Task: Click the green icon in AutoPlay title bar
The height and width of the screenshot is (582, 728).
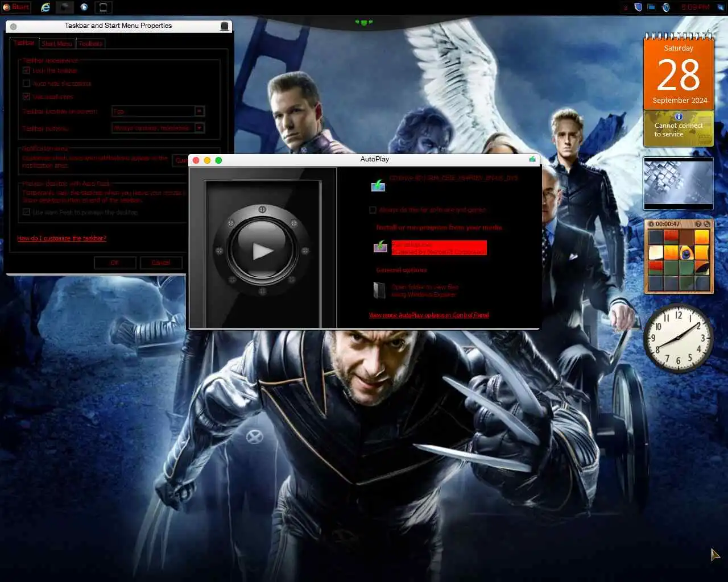Action: tap(532, 159)
